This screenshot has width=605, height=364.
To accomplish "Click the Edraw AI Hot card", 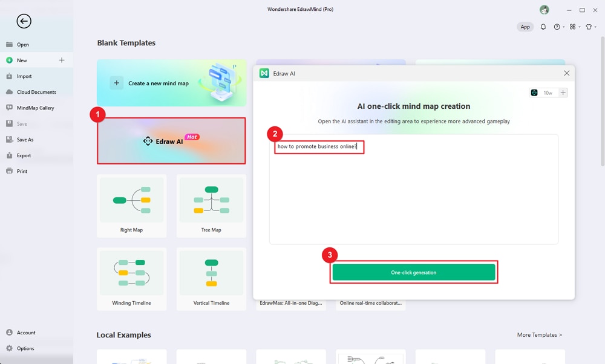I will pos(171,141).
